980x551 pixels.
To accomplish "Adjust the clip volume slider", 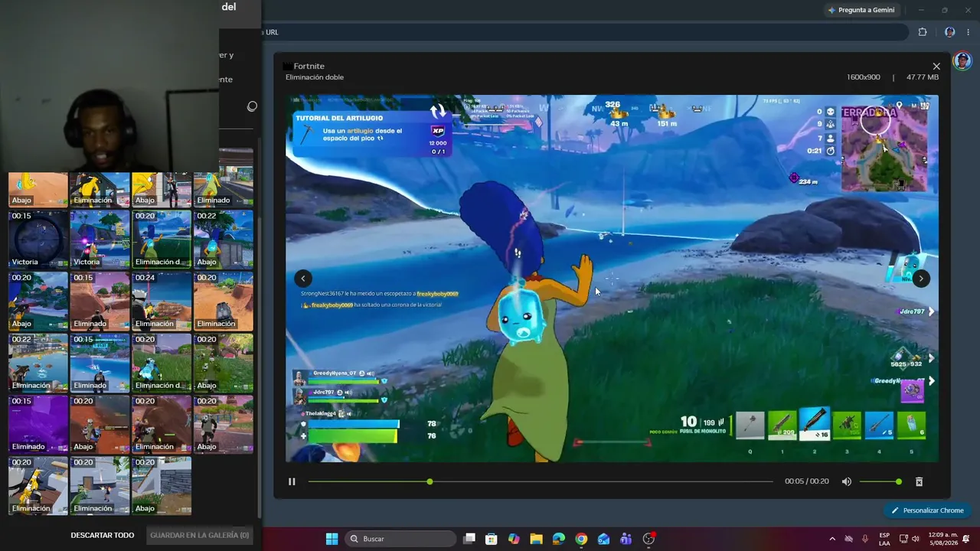I will pyautogui.click(x=879, y=481).
